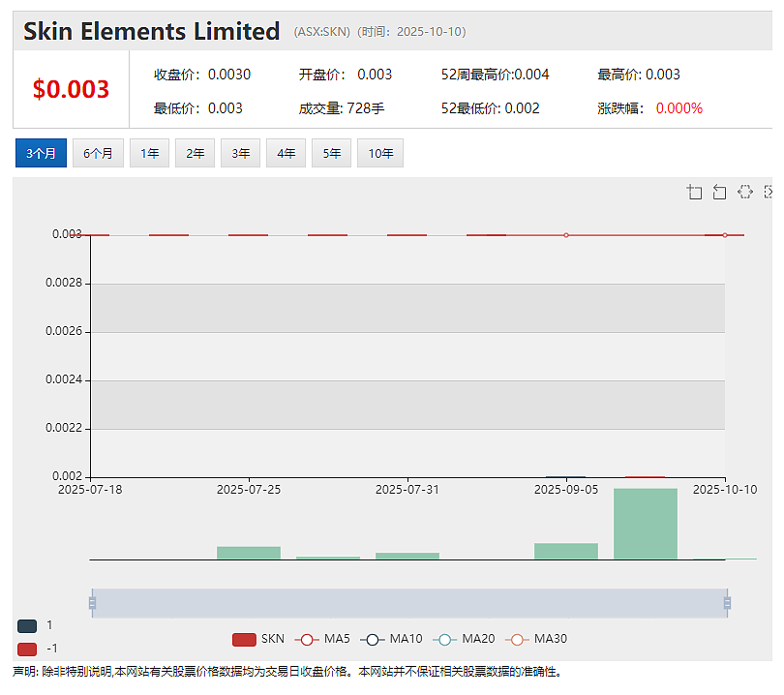Viewport: 784px width, 695px height.
Task: Click the Skin Elements Limited title
Action: pyautogui.click(x=152, y=31)
